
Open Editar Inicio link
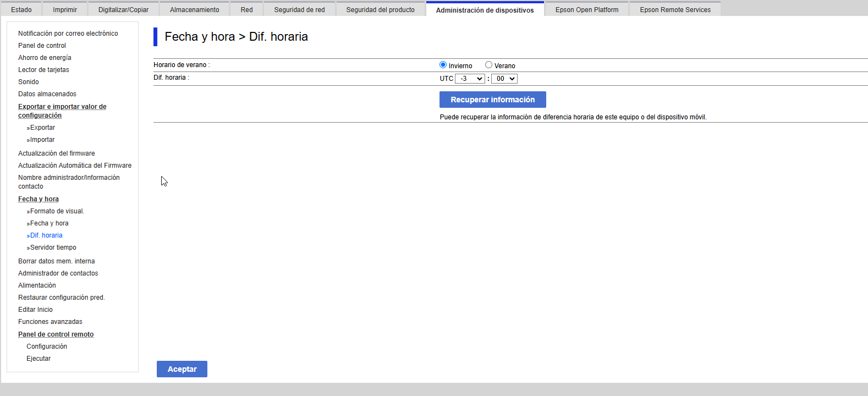(35, 310)
